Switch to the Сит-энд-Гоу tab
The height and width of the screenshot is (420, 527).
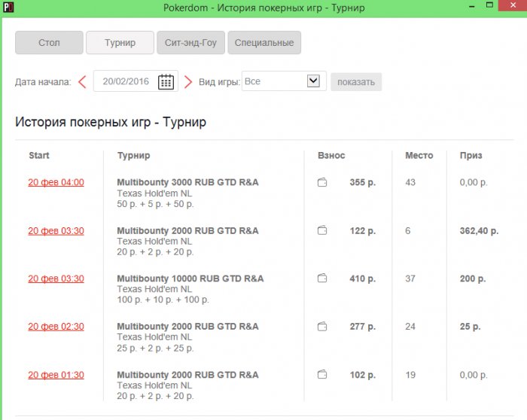coord(190,43)
